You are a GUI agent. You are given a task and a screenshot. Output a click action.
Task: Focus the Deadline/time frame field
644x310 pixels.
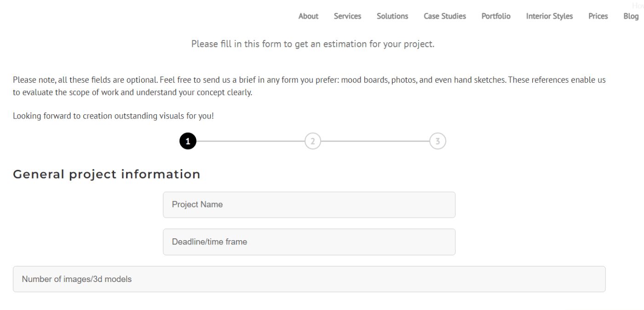[309, 241]
